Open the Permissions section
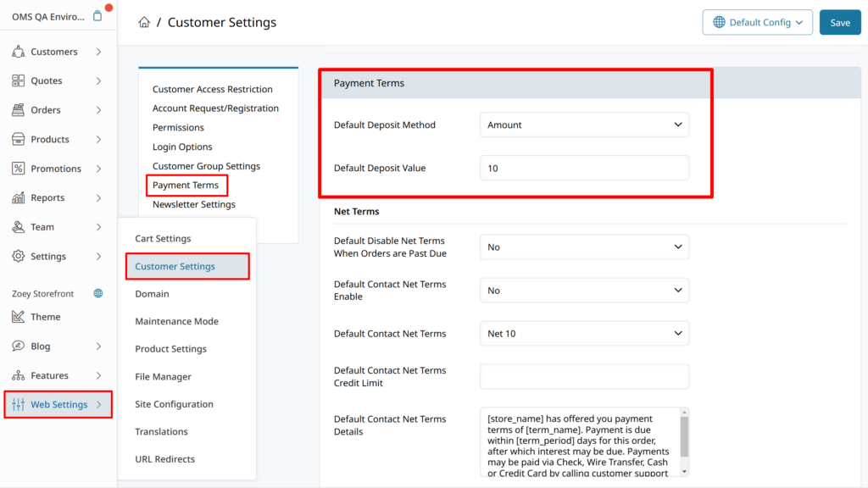This screenshot has width=868, height=488. 178,127
